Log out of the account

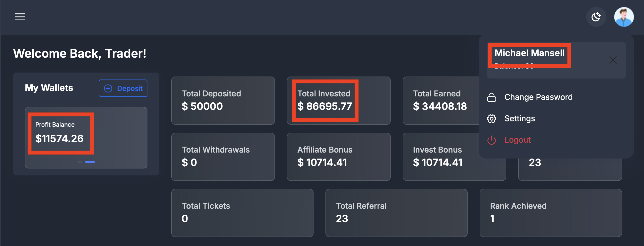(x=517, y=140)
